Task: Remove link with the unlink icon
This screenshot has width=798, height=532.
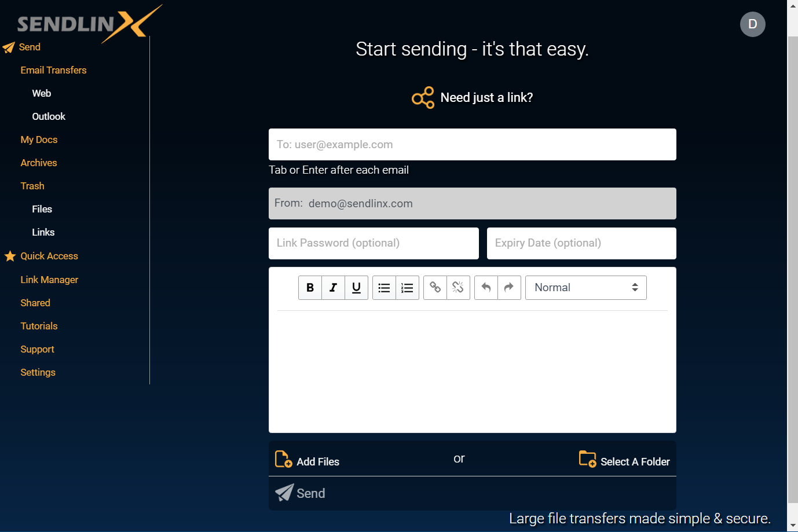Action: (458, 288)
